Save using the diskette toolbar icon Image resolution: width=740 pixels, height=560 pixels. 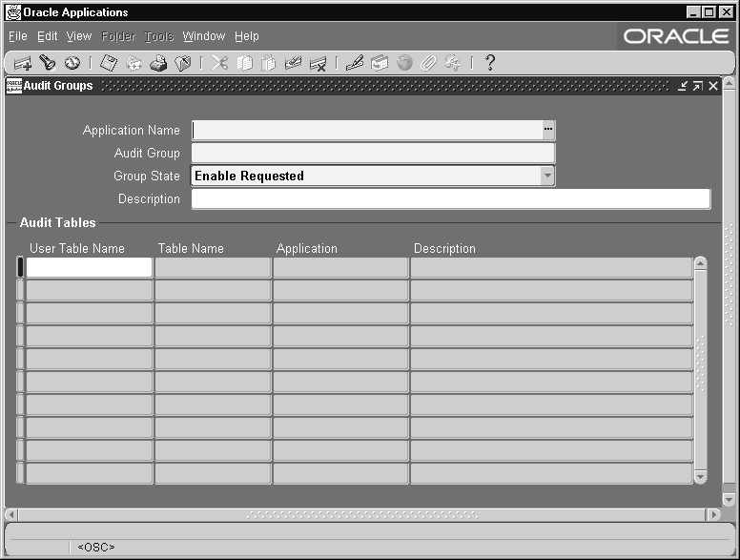(109, 63)
